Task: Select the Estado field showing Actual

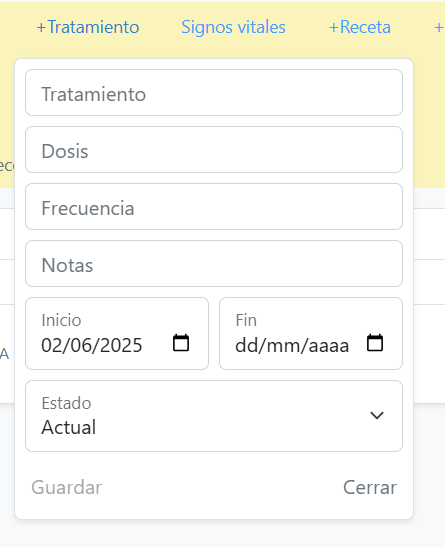Action: pos(214,416)
